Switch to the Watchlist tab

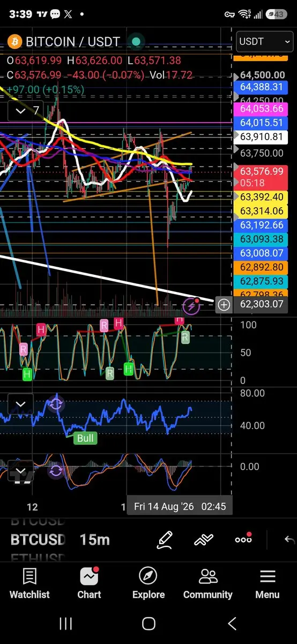tap(29, 584)
